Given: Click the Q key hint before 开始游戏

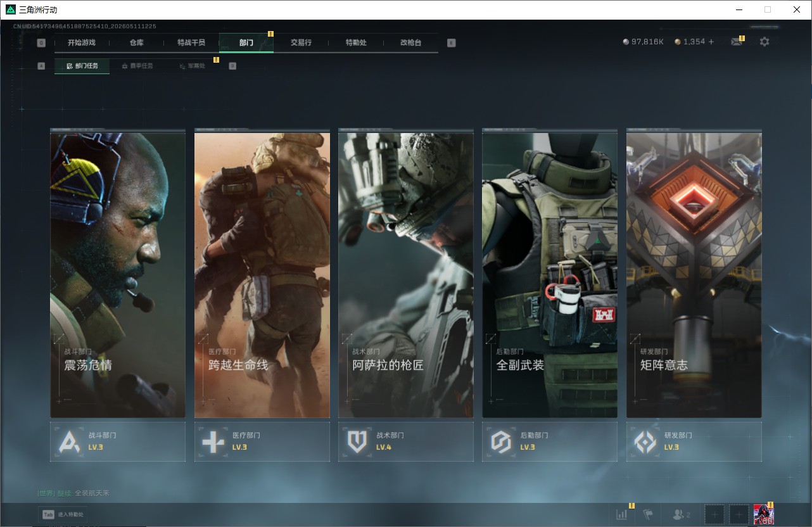Looking at the screenshot, I should [x=41, y=43].
